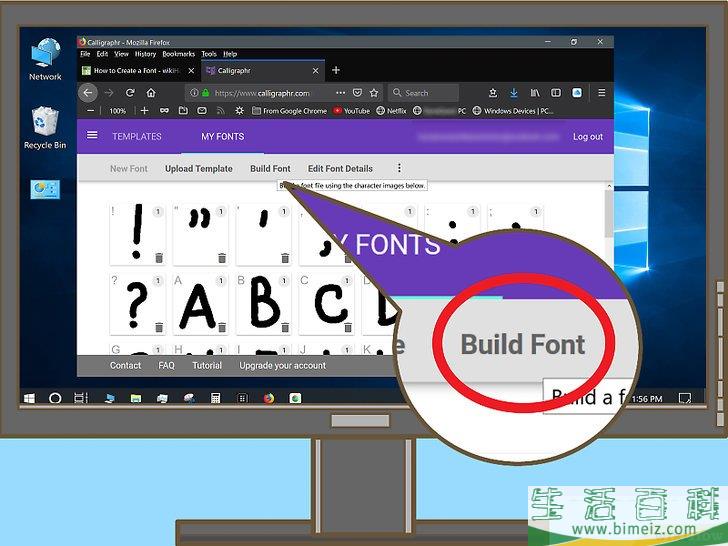Open a new browser tab with plus

(x=336, y=70)
